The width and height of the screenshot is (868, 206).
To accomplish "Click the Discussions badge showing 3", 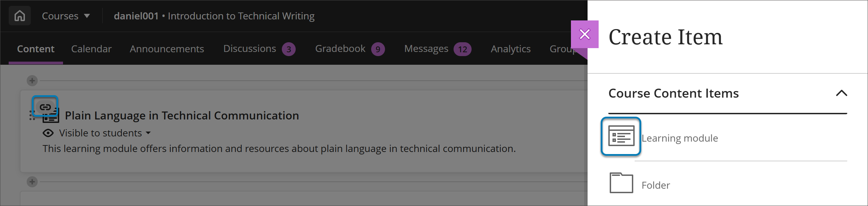I will tap(288, 49).
